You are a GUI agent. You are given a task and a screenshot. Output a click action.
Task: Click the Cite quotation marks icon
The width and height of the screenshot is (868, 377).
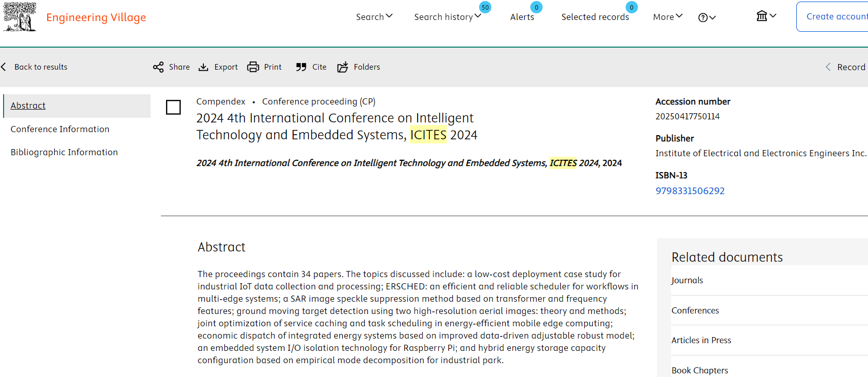(301, 67)
